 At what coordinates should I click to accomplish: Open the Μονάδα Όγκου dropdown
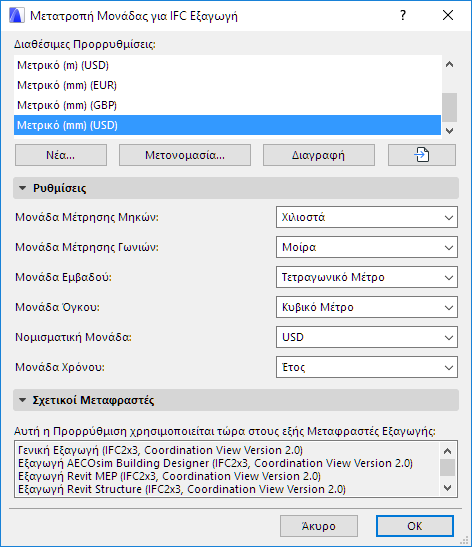[367, 307]
